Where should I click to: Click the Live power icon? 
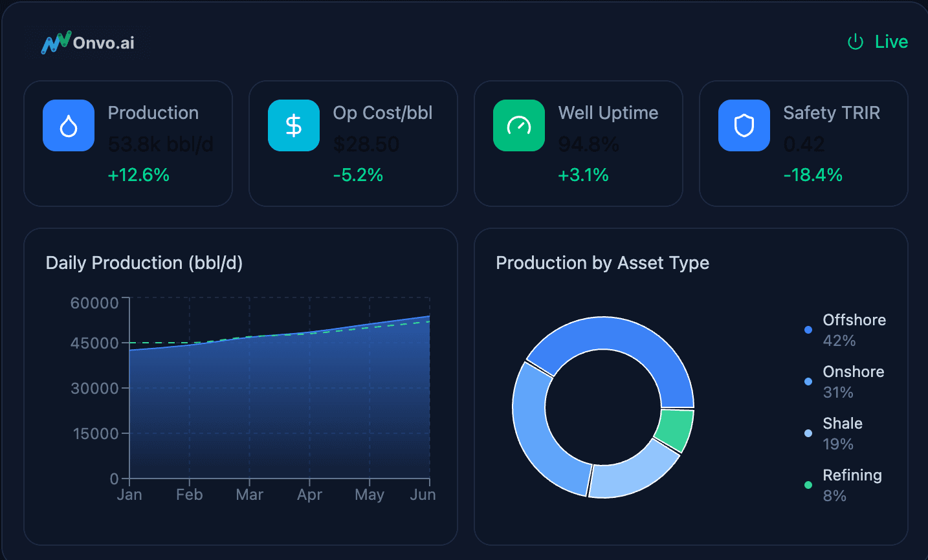tap(856, 42)
